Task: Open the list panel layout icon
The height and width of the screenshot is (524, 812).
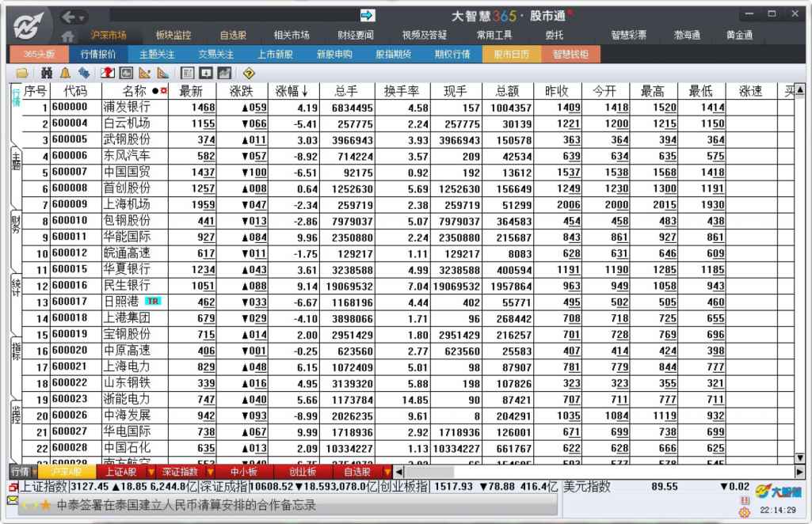Action: (x=188, y=74)
